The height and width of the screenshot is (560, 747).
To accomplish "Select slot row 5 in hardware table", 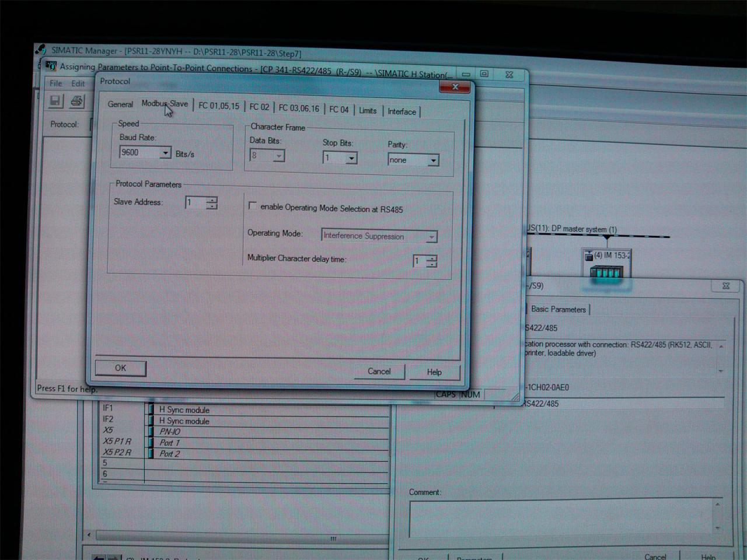I will pos(244,464).
